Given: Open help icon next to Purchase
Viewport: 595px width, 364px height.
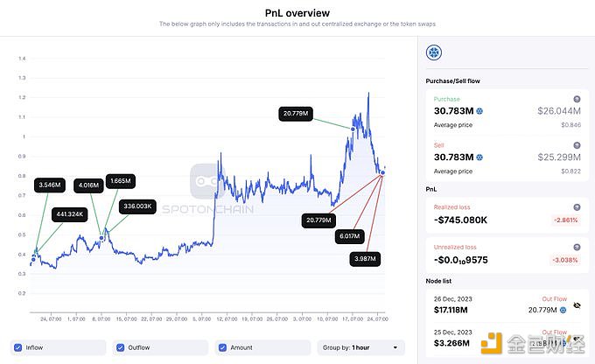Looking at the screenshot, I should click(x=577, y=99).
